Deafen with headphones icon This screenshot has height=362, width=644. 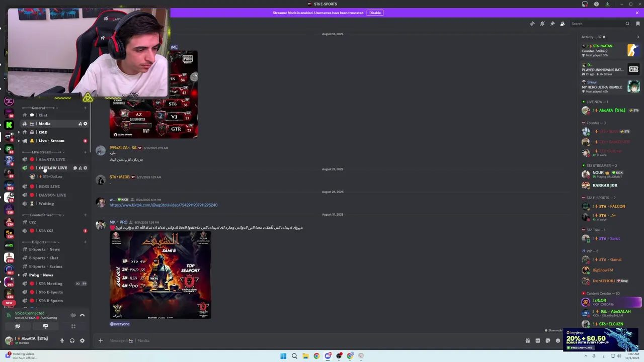point(72,341)
